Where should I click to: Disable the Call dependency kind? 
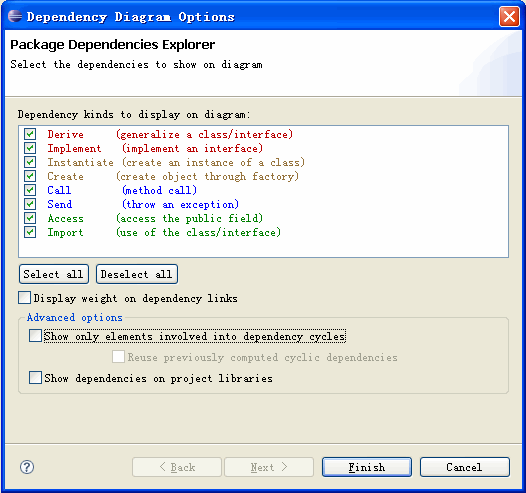30,190
